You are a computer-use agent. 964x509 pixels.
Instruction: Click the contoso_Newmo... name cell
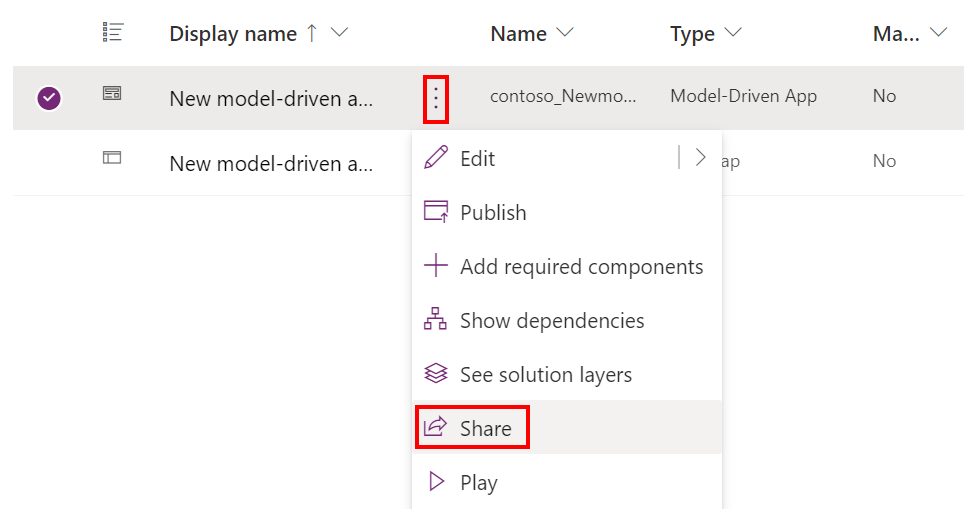pyautogui.click(x=563, y=97)
